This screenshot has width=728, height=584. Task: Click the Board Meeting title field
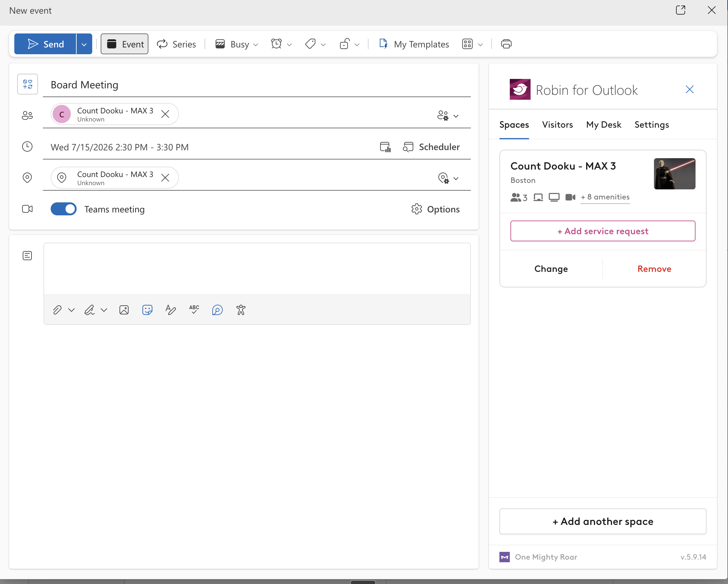[257, 84]
